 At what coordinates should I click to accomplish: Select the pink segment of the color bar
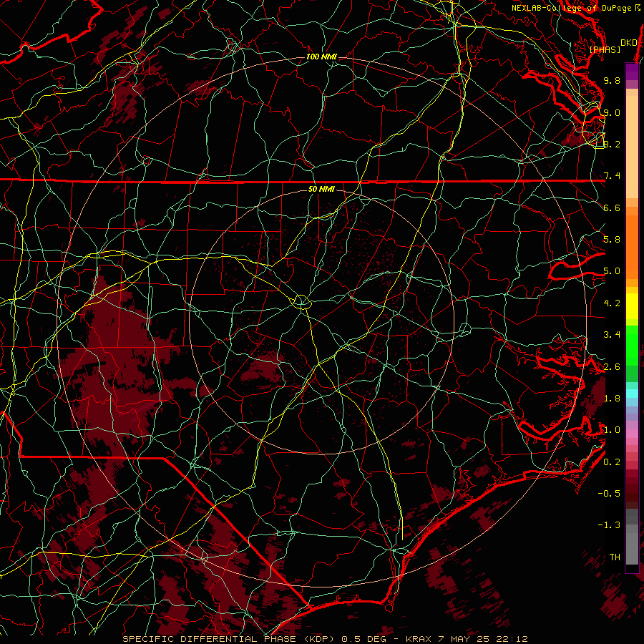click(x=632, y=434)
